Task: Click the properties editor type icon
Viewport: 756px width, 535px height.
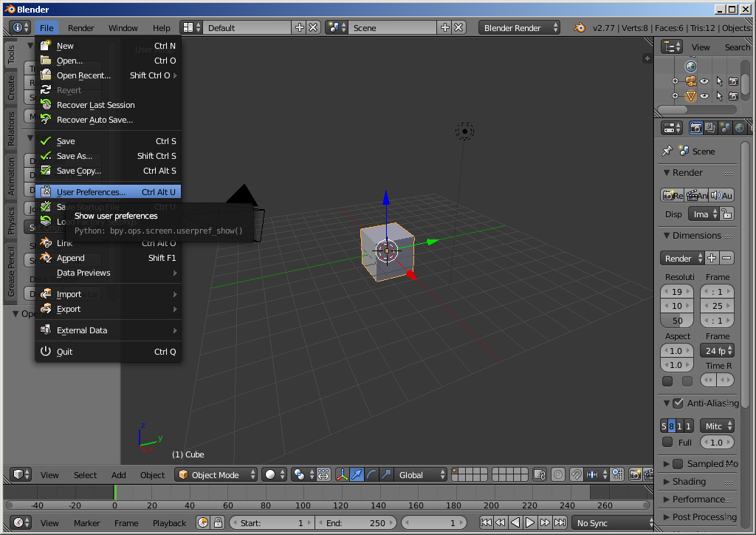Action: pos(672,128)
